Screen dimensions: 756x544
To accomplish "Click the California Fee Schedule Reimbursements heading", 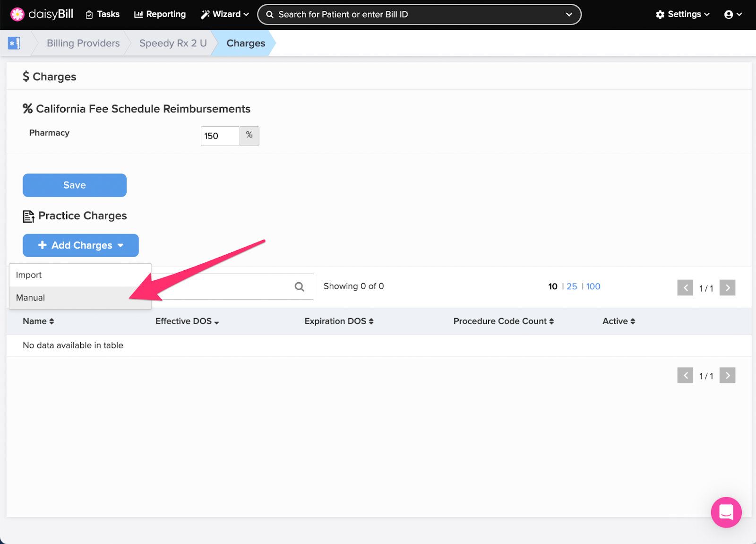I will (137, 109).
